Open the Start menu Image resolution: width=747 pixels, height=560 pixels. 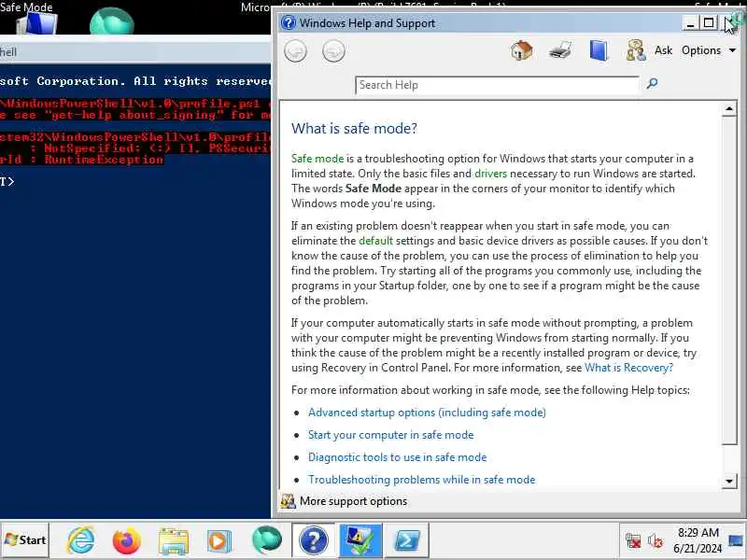25,540
